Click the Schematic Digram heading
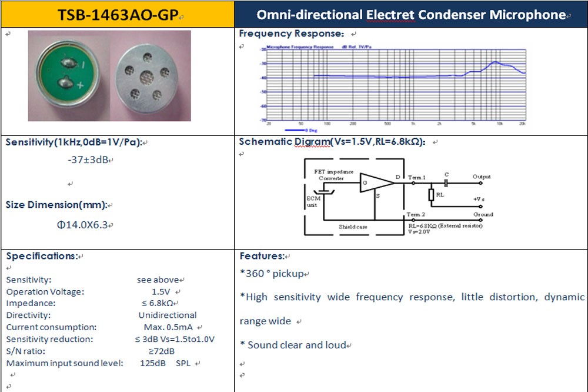This screenshot has width=588, height=392. tap(332, 141)
